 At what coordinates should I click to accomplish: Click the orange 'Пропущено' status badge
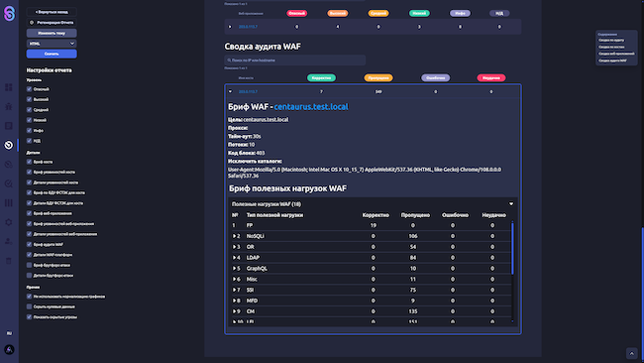tap(378, 78)
